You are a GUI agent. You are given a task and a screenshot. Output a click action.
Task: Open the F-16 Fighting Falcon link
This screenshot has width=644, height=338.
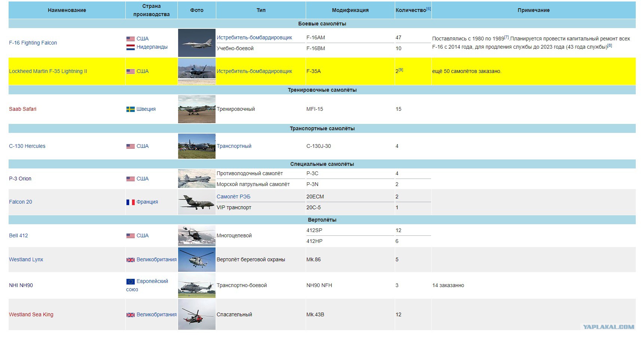click(x=33, y=43)
